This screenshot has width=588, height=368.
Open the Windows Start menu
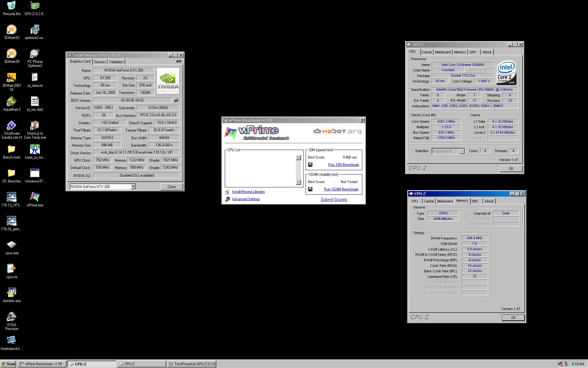coord(8,364)
